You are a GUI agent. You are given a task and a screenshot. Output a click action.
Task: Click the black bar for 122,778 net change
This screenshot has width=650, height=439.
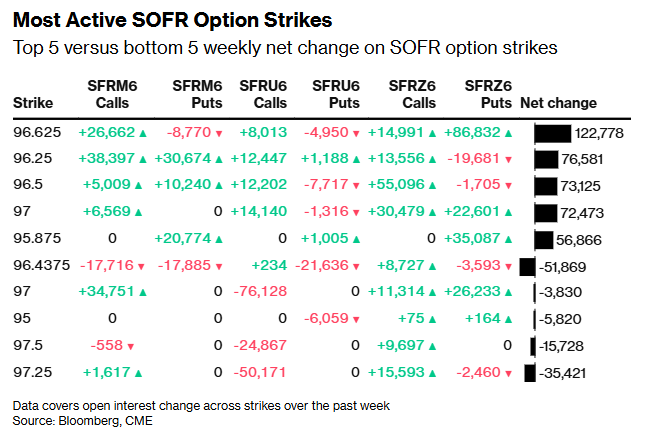[552, 133]
